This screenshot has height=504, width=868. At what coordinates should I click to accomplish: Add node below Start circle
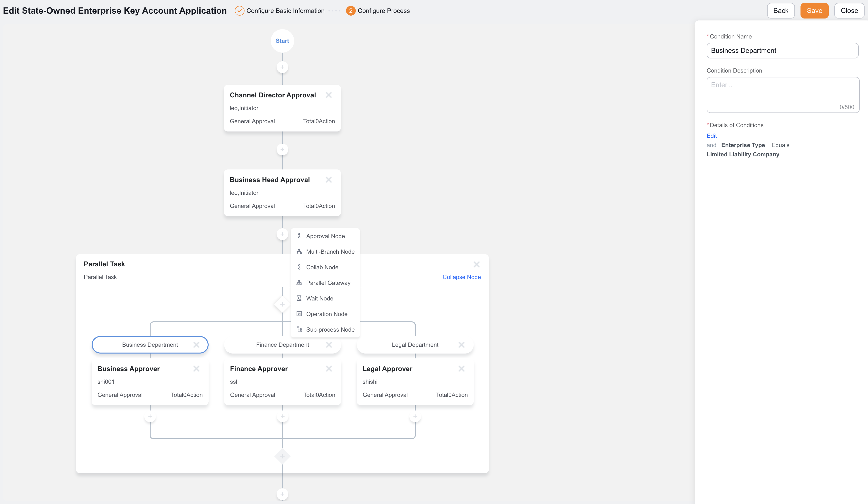click(282, 67)
